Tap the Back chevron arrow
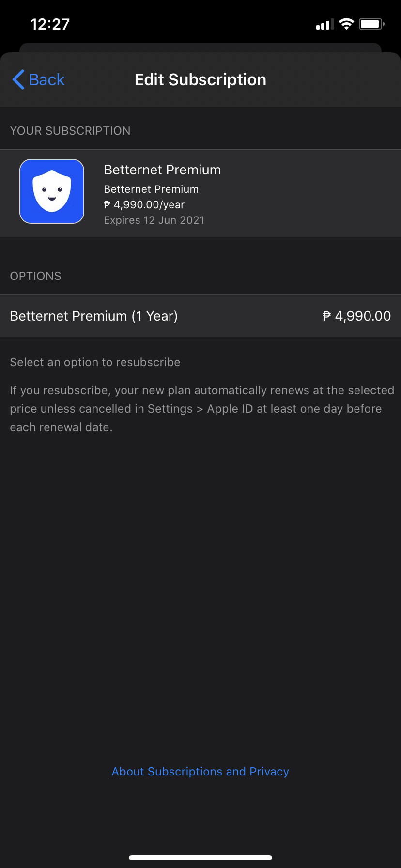Viewport: 401px width, 868px height. (x=19, y=80)
